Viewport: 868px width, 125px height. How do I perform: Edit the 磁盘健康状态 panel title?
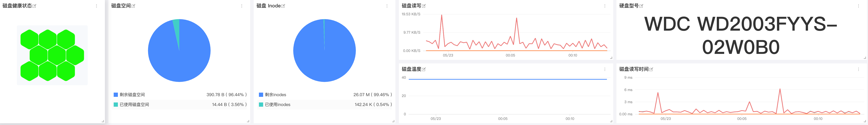34,6
